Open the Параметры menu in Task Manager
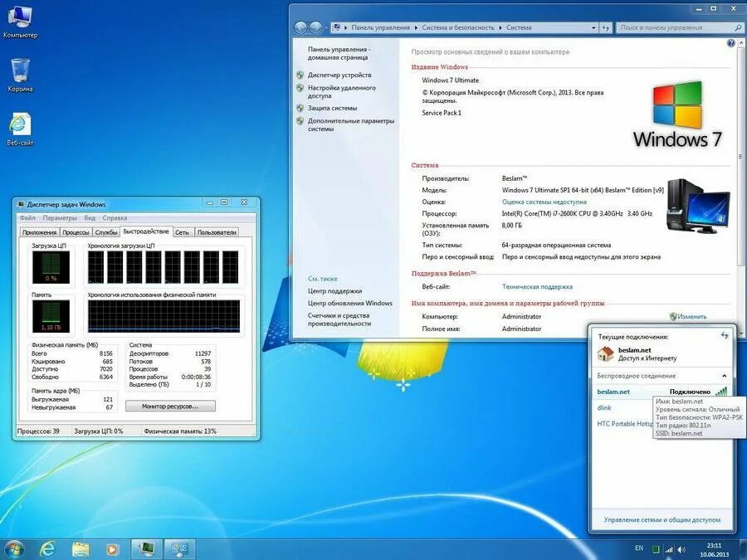Image resolution: width=747 pixels, height=560 pixels. [60, 217]
